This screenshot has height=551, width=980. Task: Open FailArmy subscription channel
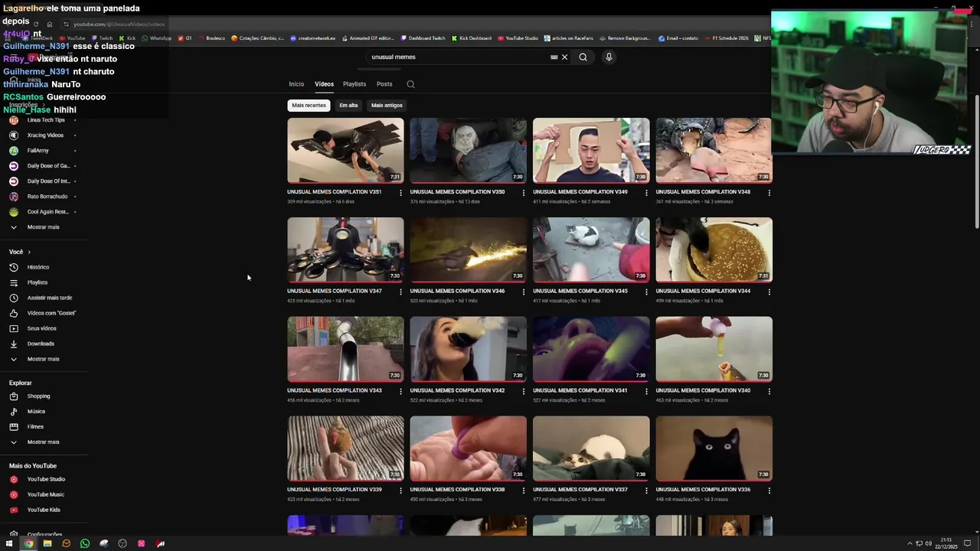coord(37,151)
